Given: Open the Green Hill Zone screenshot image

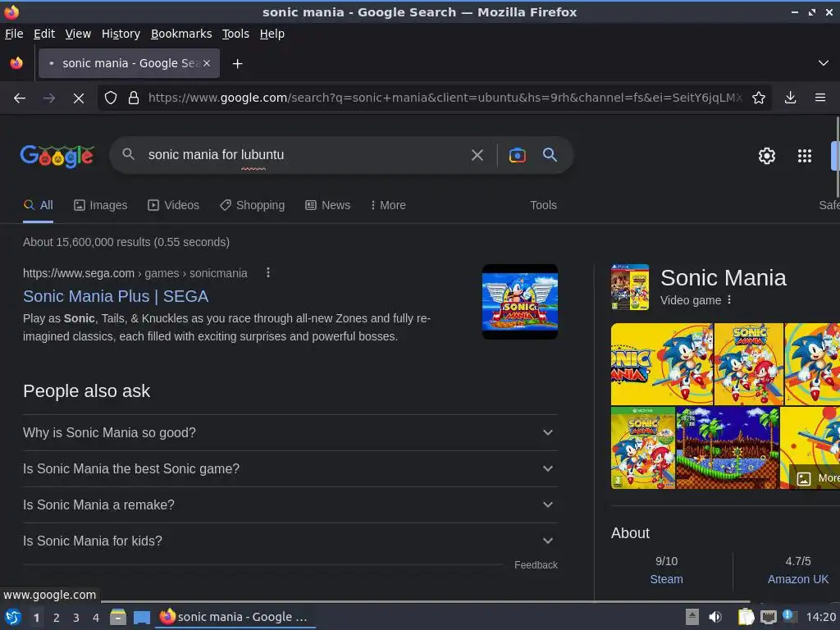Looking at the screenshot, I should (728, 448).
